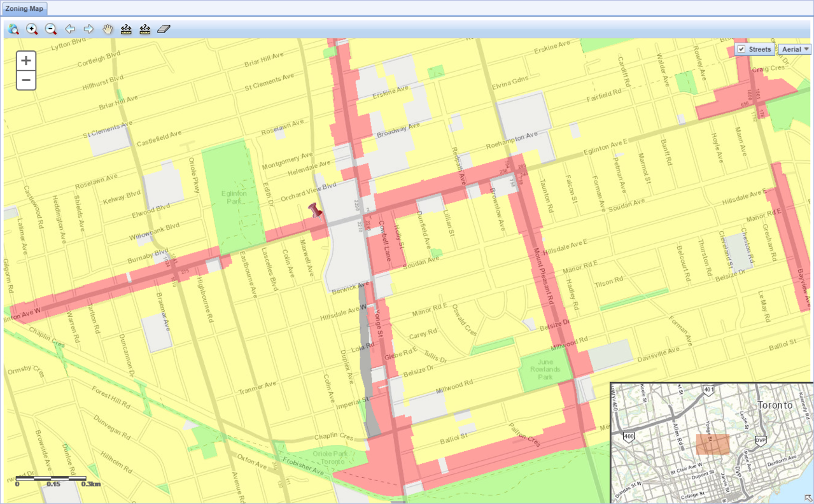Select the zoom out magnifier tool
This screenshot has width=814, height=504.
[51, 29]
